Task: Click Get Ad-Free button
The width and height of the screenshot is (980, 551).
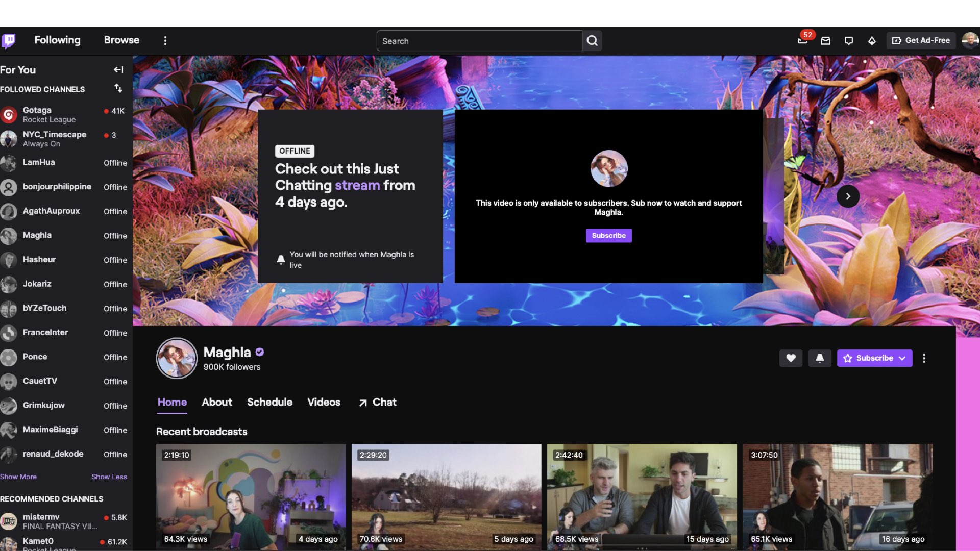Action: click(921, 40)
